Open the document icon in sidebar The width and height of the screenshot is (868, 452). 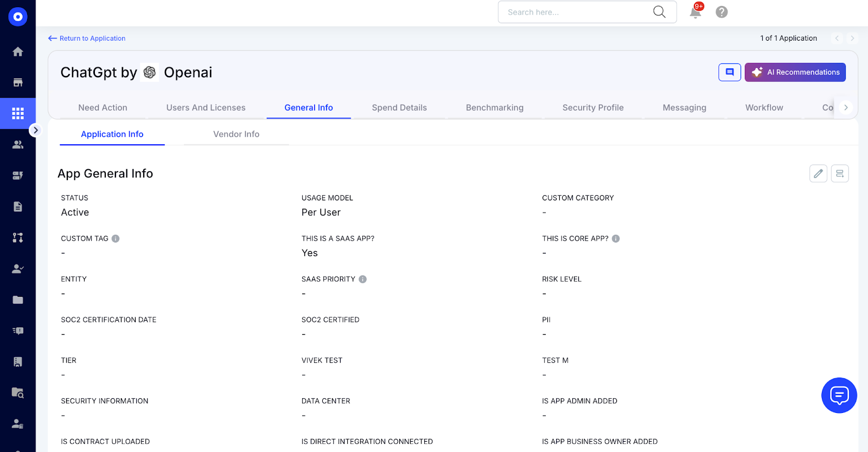[18, 207]
